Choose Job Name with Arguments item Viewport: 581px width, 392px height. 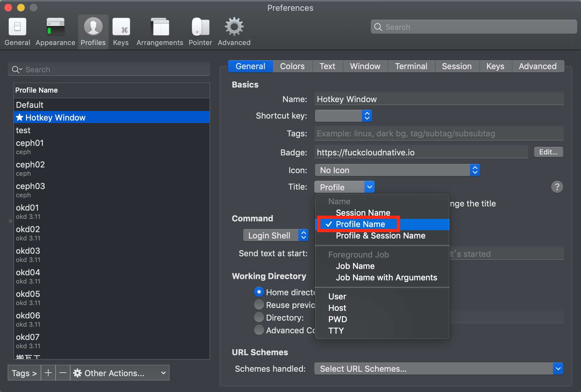click(x=382, y=278)
